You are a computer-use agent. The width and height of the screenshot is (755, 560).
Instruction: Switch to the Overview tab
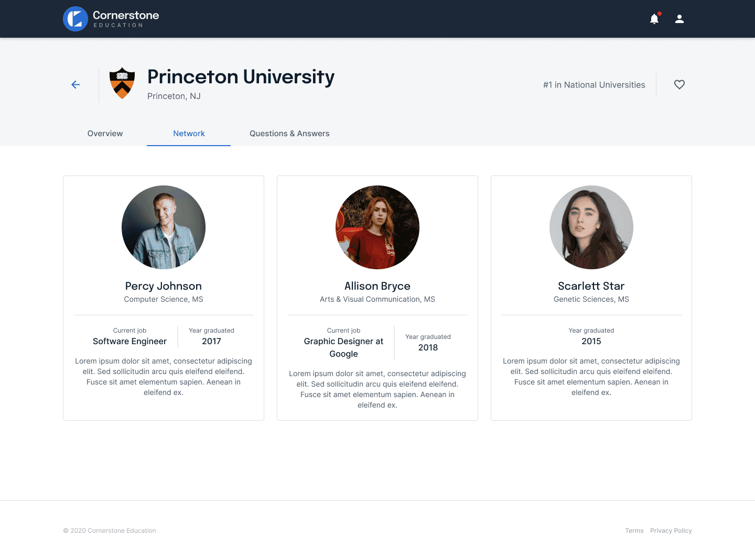105,134
